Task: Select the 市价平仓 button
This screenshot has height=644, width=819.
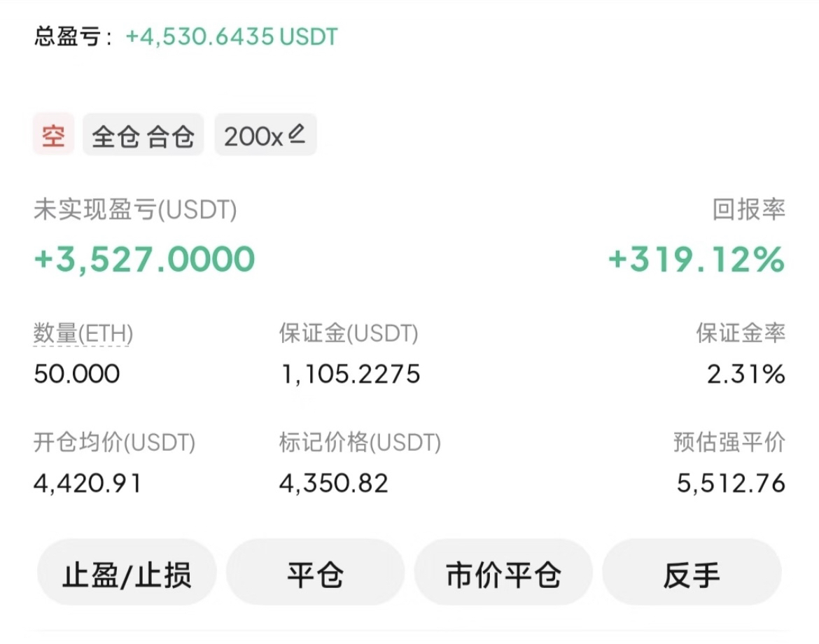Action: click(503, 575)
